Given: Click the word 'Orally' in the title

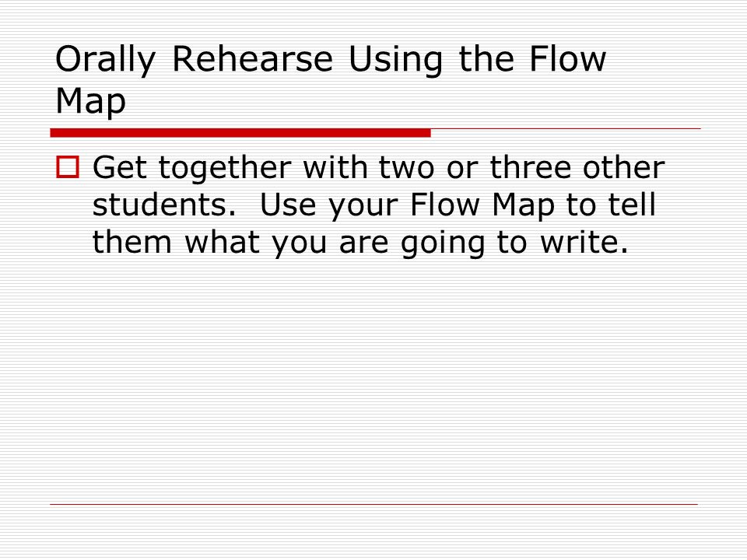Looking at the screenshot, I should pos(105,61).
